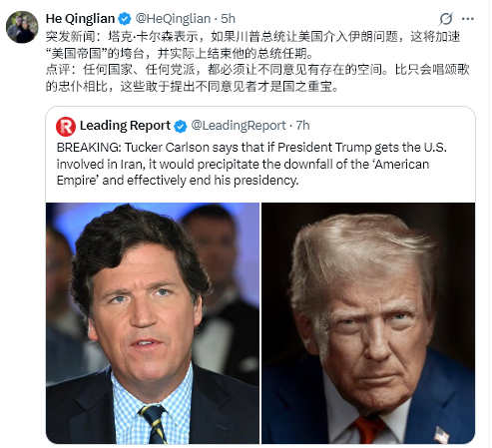Open the @LeadingReport handle
Screen dimensions: 492x448
click(239, 126)
